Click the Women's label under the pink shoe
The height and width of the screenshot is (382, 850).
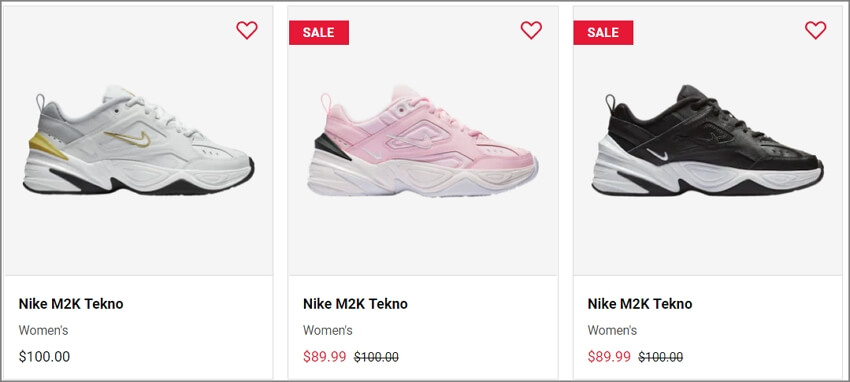[327, 330]
